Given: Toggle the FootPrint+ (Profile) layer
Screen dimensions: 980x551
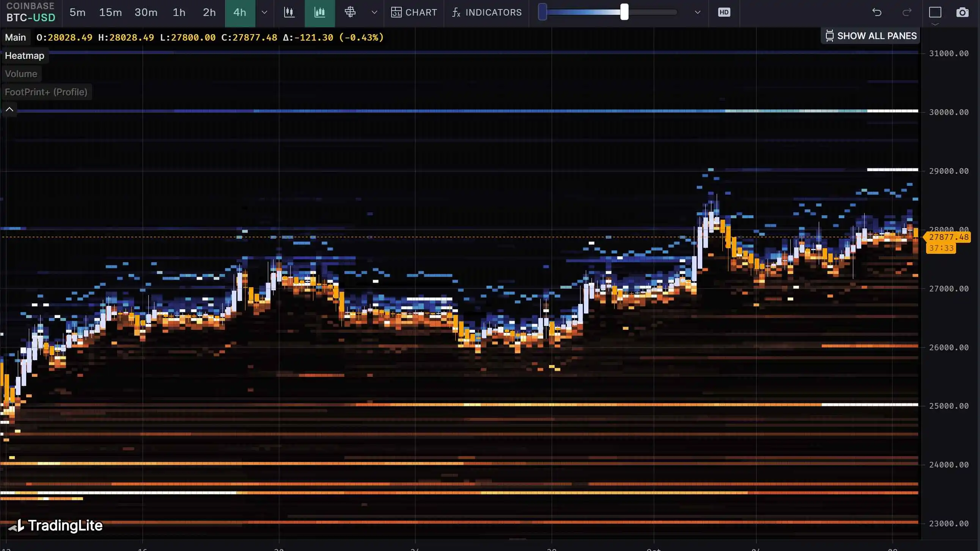Looking at the screenshot, I should click(46, 92).
